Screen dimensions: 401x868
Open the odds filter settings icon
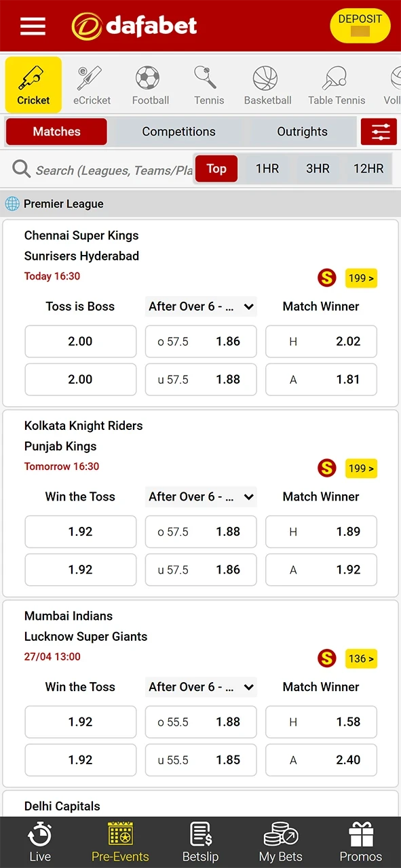pyautogui.click(x=379, y=132)
